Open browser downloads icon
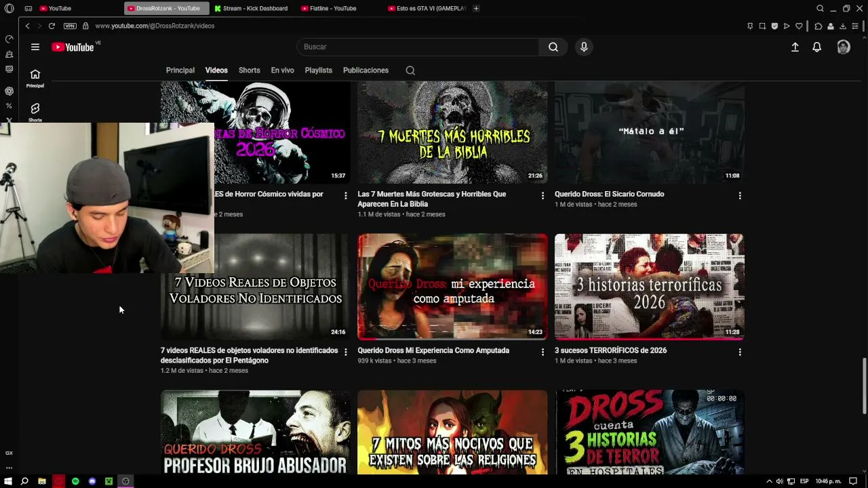 pyautogui.click(x=843, y=26)
